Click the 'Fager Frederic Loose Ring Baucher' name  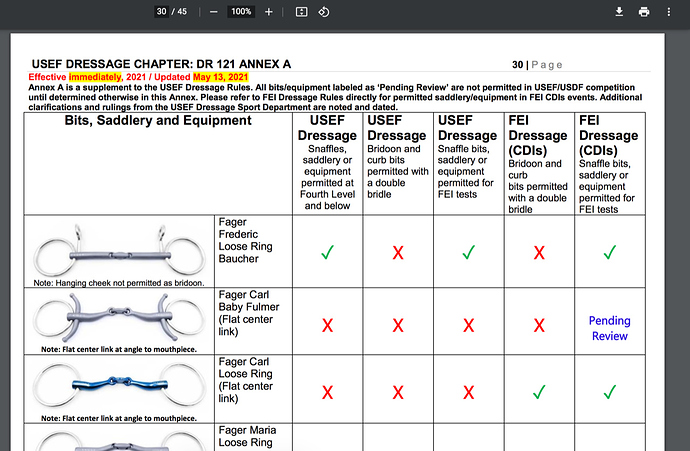(246, 240)
